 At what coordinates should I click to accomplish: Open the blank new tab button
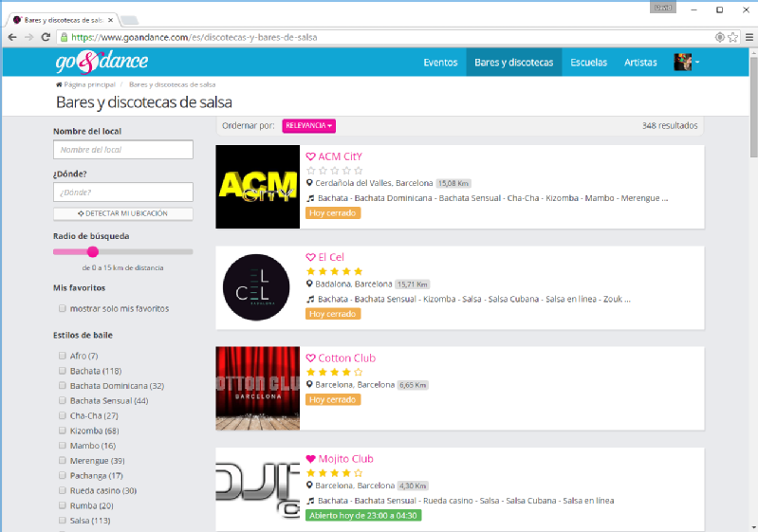[x=129, y=20]
